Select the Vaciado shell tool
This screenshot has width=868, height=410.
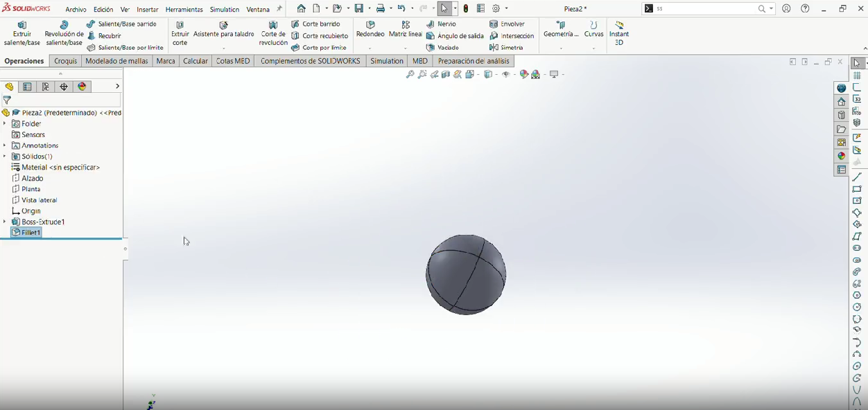443,48
